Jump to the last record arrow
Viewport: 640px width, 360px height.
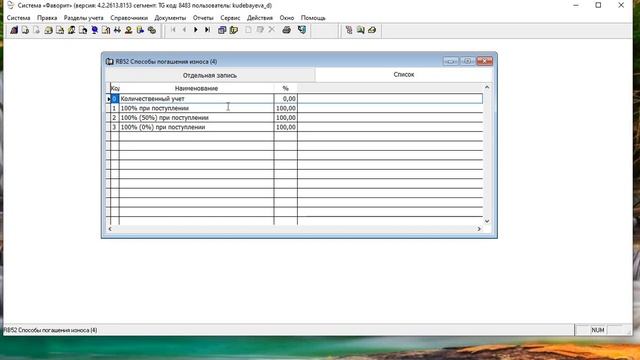(207, 30)
